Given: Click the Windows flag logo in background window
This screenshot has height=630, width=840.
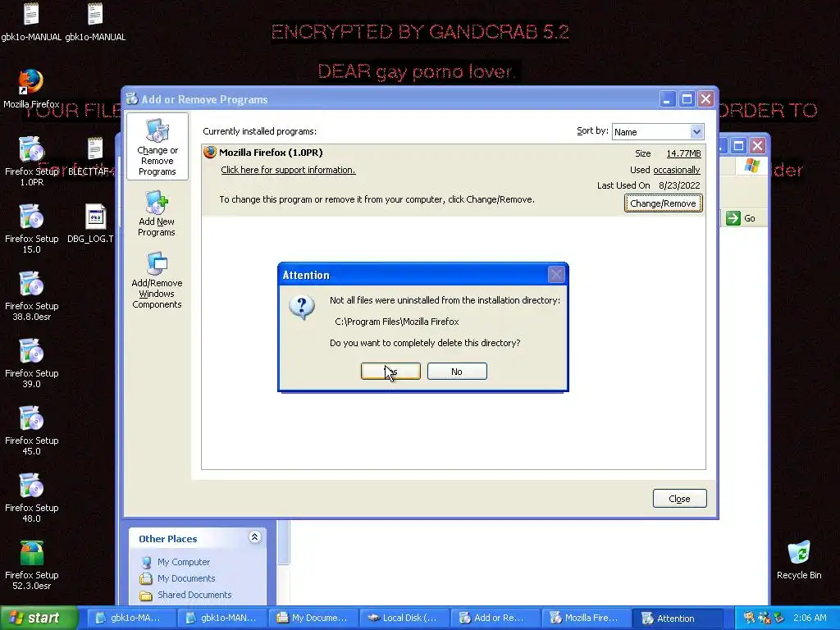Looking at the screenshot, I should pos(752,166).
